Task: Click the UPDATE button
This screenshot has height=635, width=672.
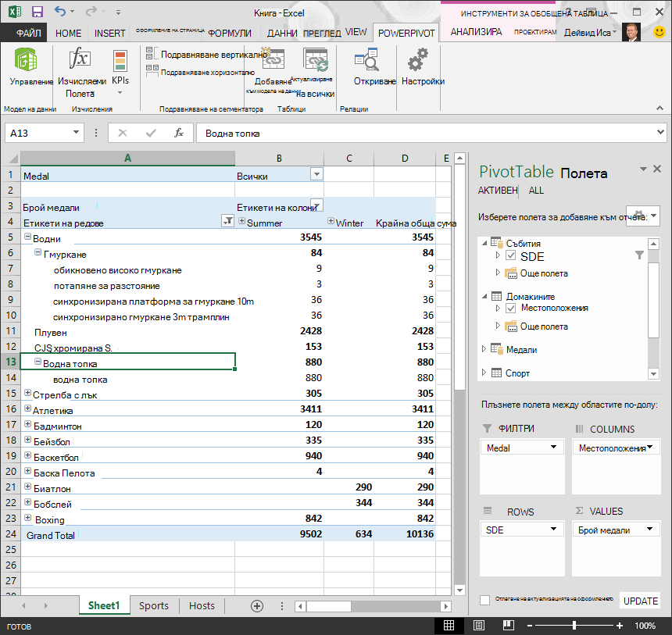Action: click(640, 601)
